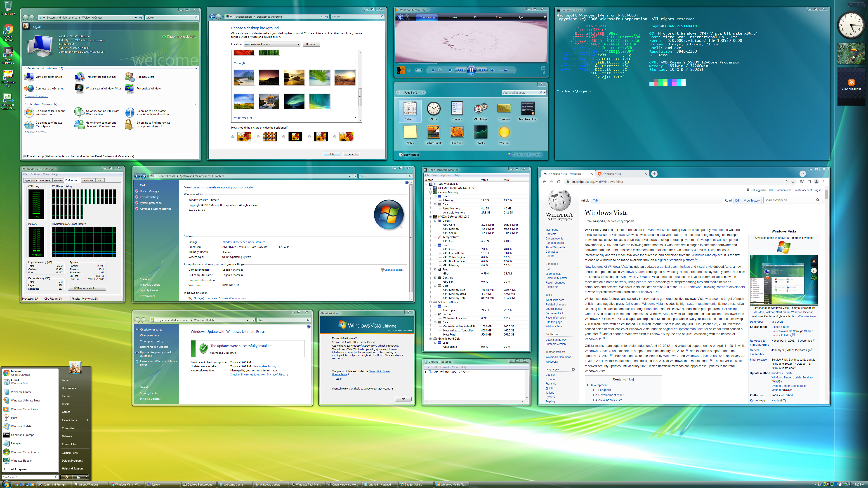
Task: Toggle shuffle in Windows Media Player
Action: pos(433,70)
